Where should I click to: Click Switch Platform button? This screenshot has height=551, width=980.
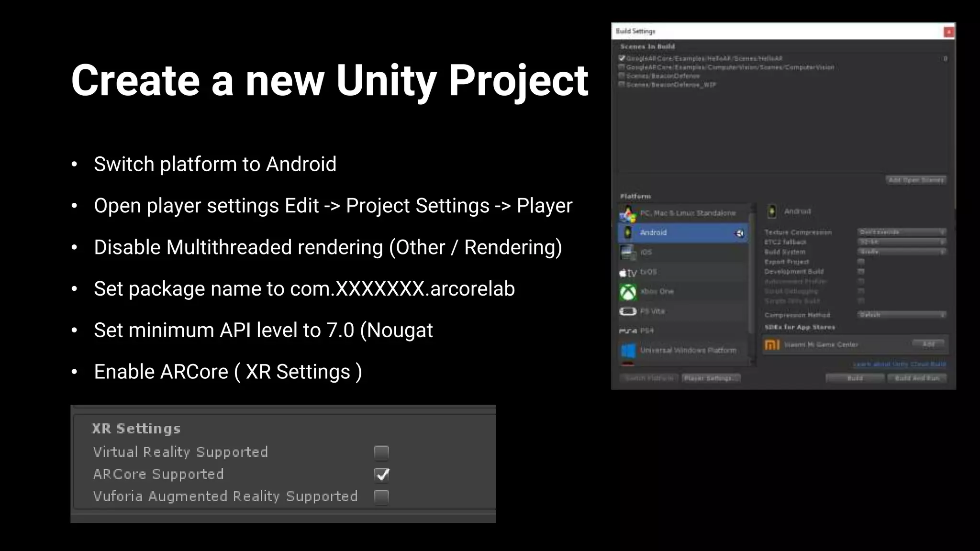[x=649, y=378]
